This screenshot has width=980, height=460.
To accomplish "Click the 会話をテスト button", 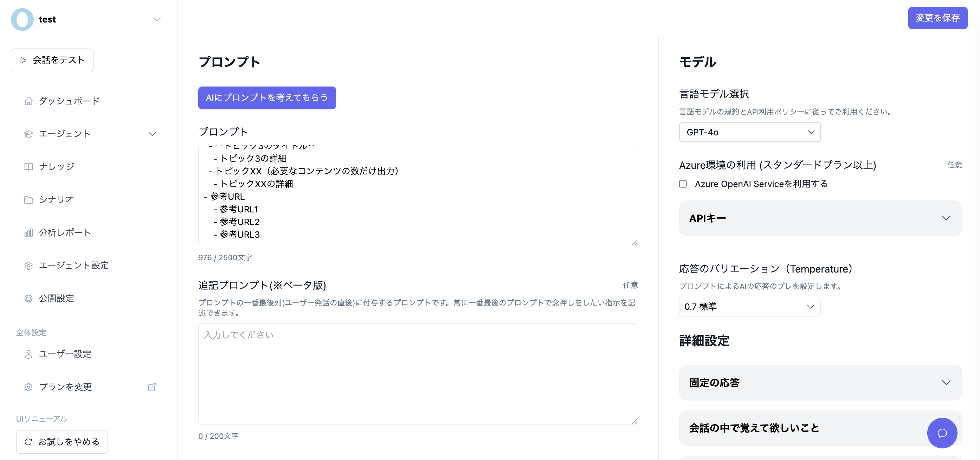I will pos(52,60).
